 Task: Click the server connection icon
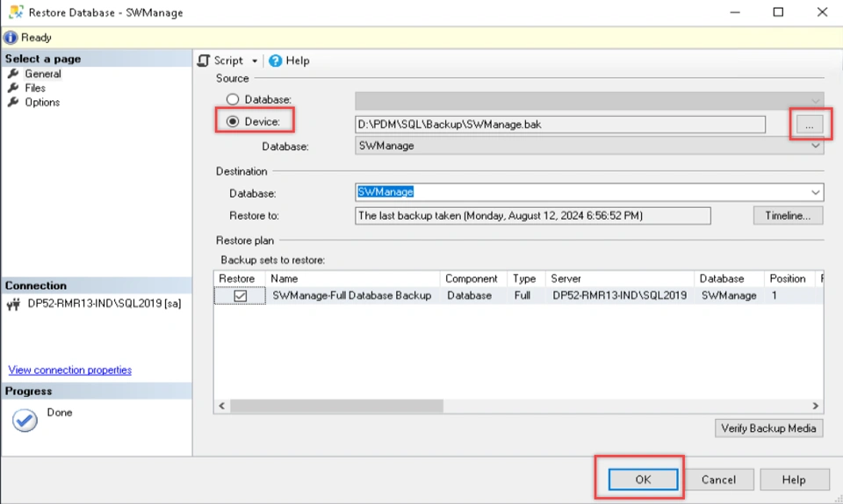click(x=14, y=305)
